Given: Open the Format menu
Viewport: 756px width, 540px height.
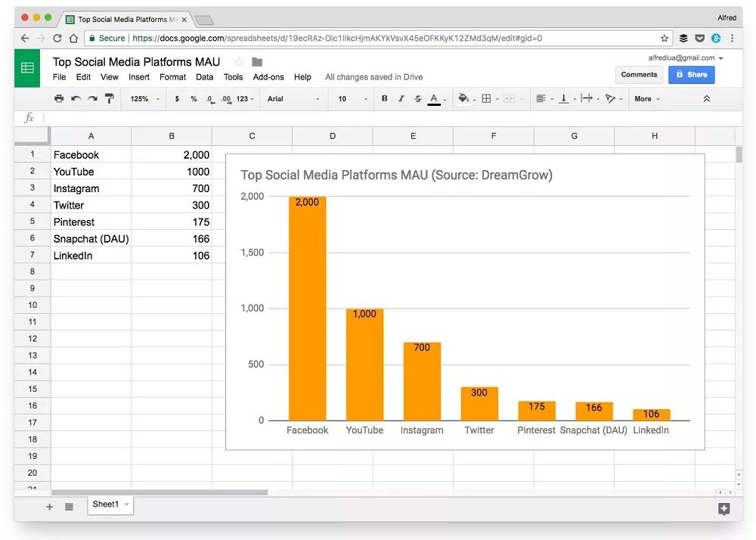Looking at the screenshot, I should point(172,77).
